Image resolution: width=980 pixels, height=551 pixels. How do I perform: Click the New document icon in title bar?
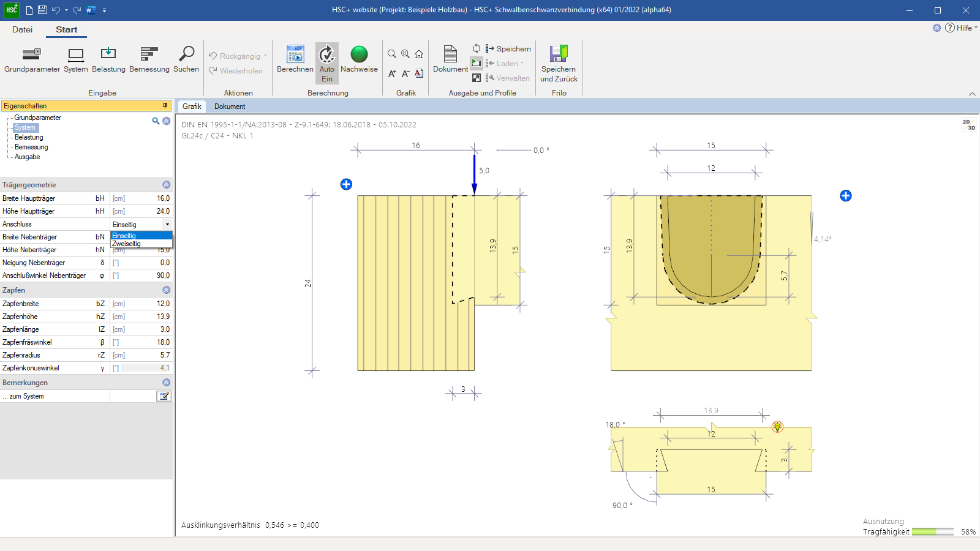[x=29, y=10]
